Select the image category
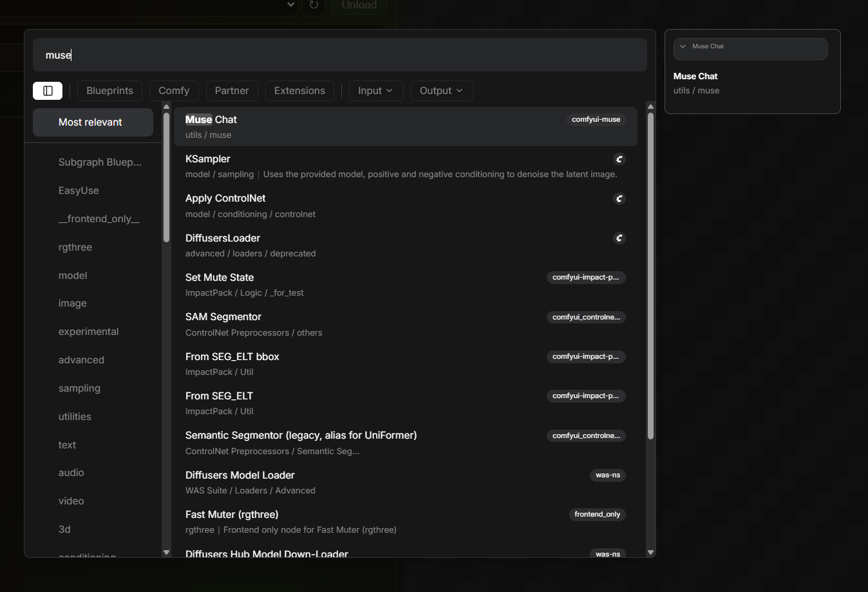This screenshot has height=592, width=868. (93, 303)
